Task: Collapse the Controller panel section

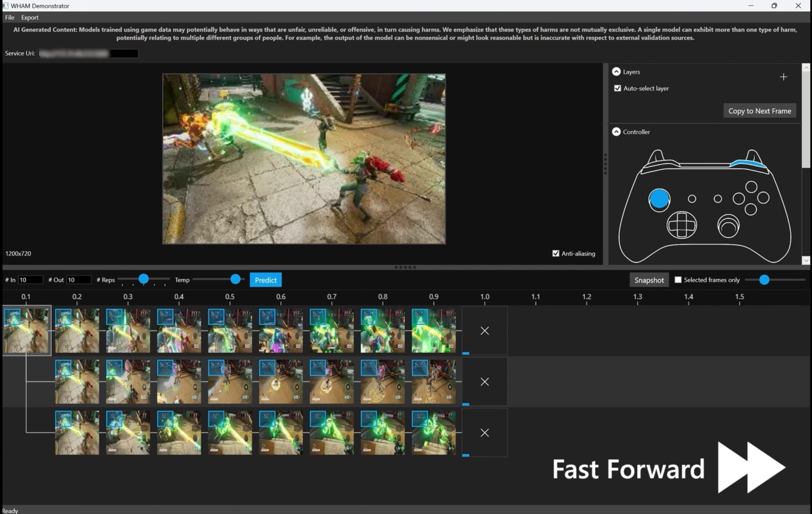Action: [616, 131]
